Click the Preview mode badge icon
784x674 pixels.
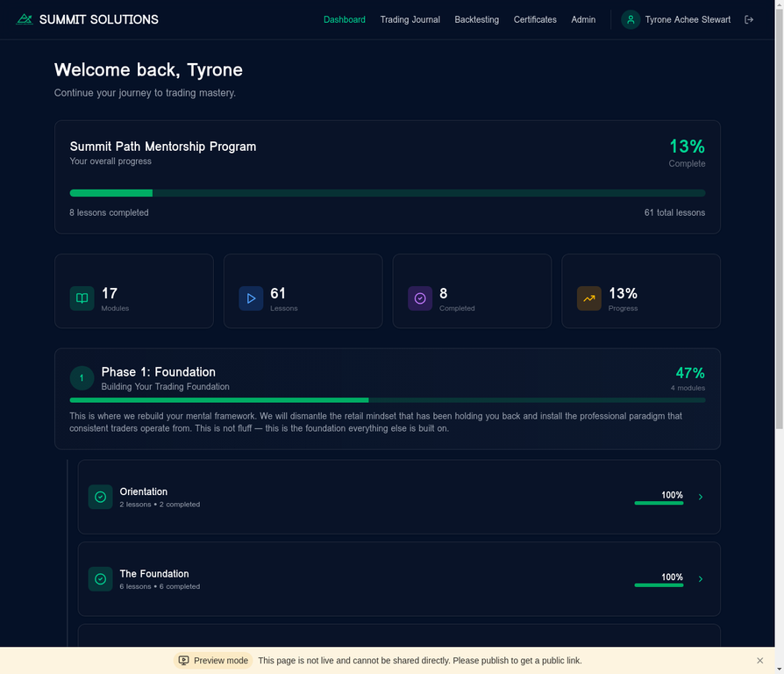(184, 660)
